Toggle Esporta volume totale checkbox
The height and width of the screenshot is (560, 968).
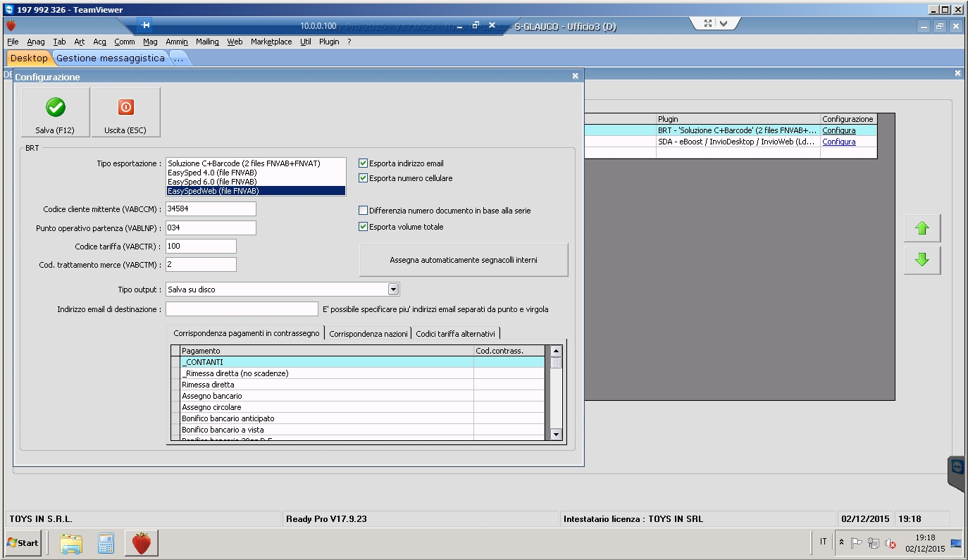click(x=363, y=227)
